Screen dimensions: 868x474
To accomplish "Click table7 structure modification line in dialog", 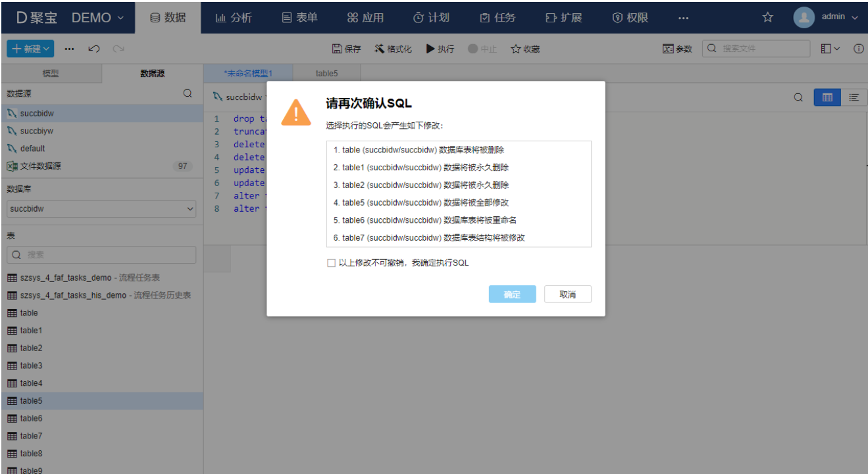I will (x=459, y=238).
